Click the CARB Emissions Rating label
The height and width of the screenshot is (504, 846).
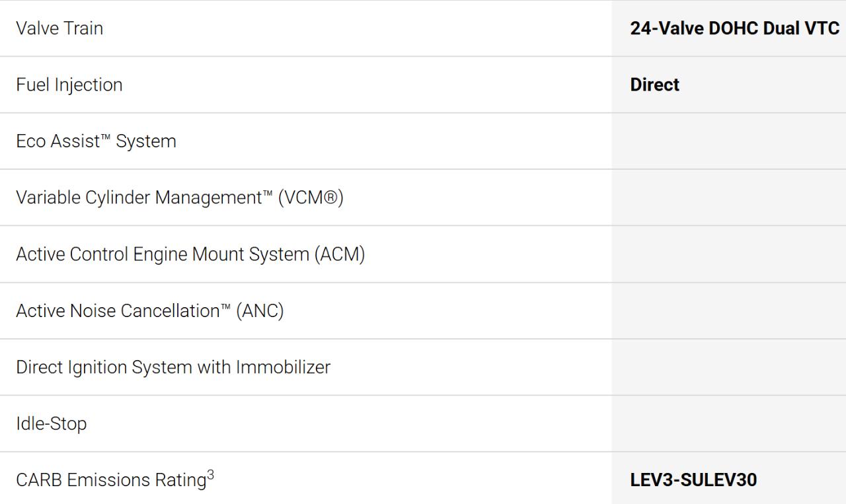click(x=111, y=480)
